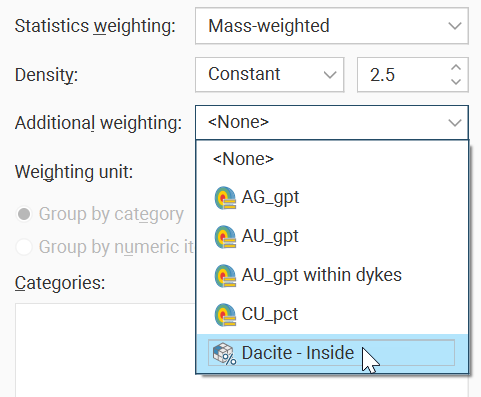Click inside the Categories list box

pyautogui.click(x=105, y=350)
